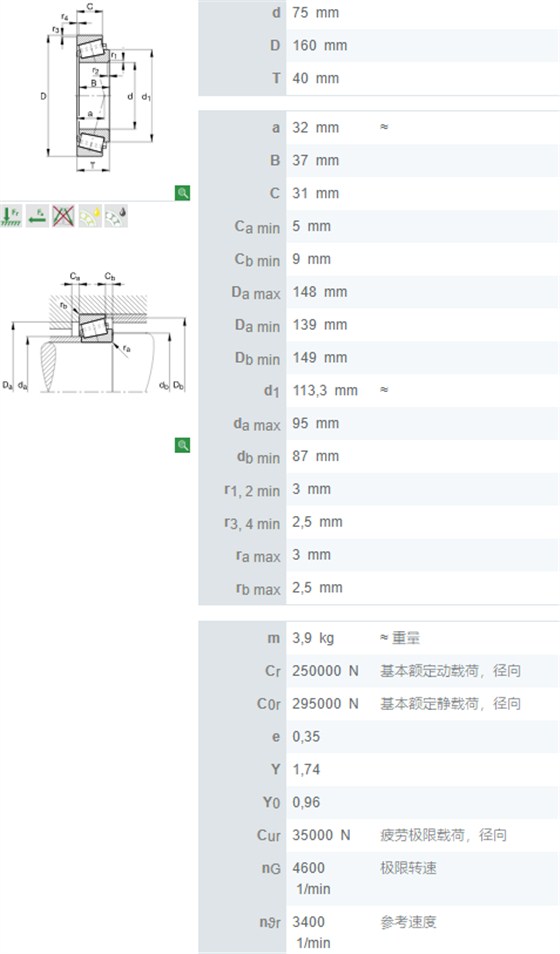The width and height of the screenshot is (560, 954).
Task: Select the T value 40 mm
Action: (x=315, y=78)
